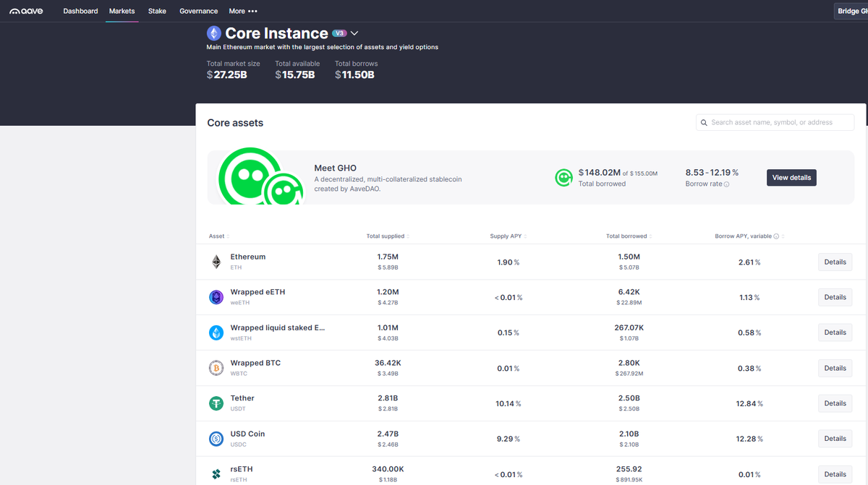Click the weETH token icon

pyautogui.click(x=216, y=297)
